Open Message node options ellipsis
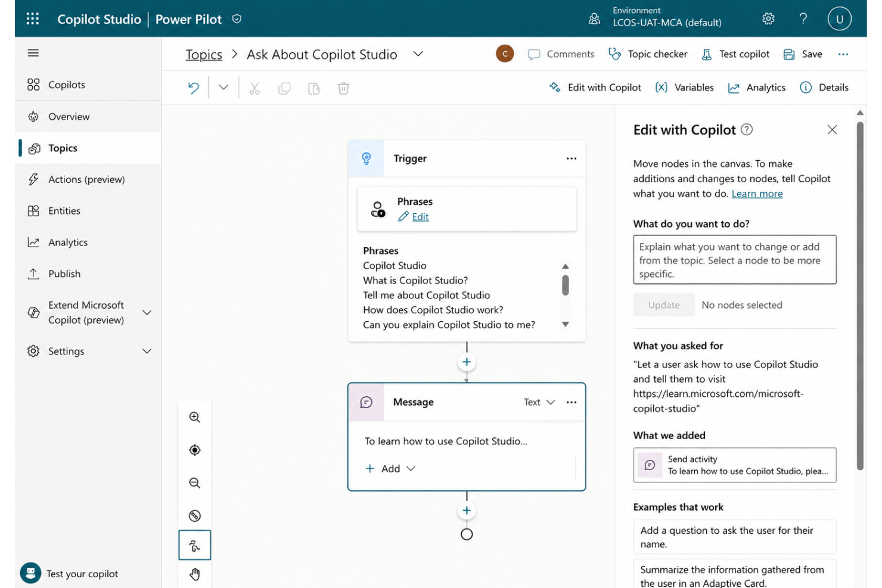Image resolution: width=882 pixels, height=588 pixels. pyautogui.click(x=572, y=402)
